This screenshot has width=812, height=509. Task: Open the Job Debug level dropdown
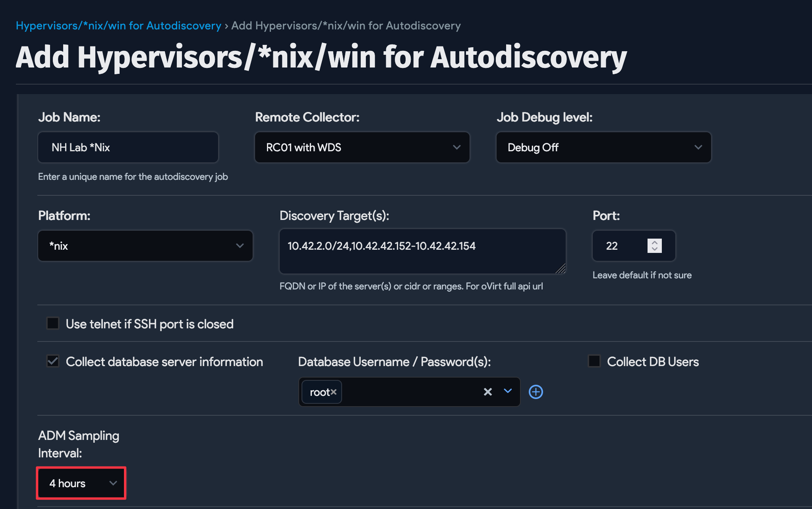pyautogui.click(x=603, y=147)
